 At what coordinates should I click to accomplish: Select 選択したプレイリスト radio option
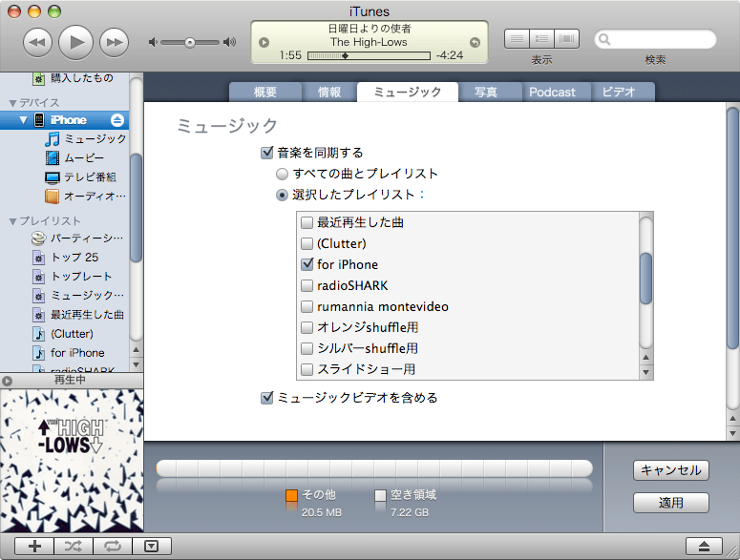pyautogui.click(x=283, y=196)
